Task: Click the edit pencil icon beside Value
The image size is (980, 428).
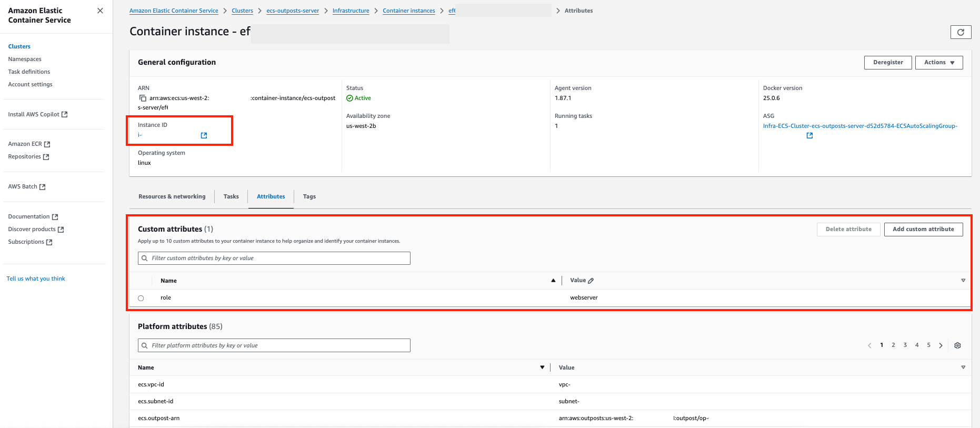Action: click(x=591, y=281)
